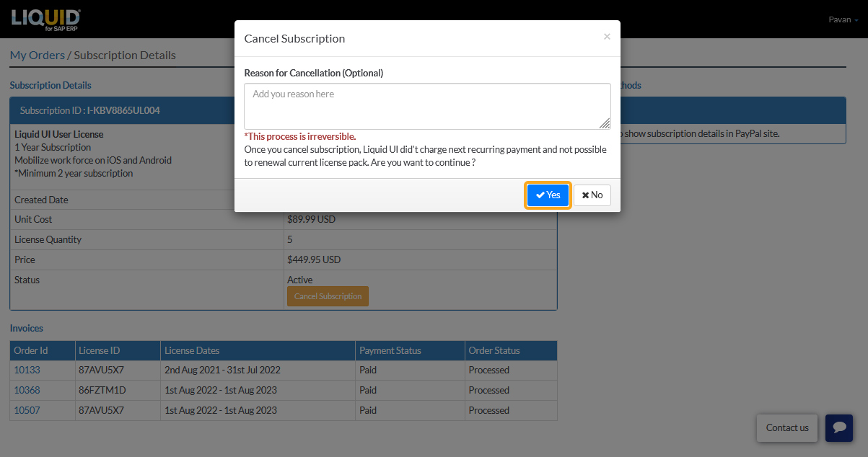Click the Created Date label

pos(41,200)
